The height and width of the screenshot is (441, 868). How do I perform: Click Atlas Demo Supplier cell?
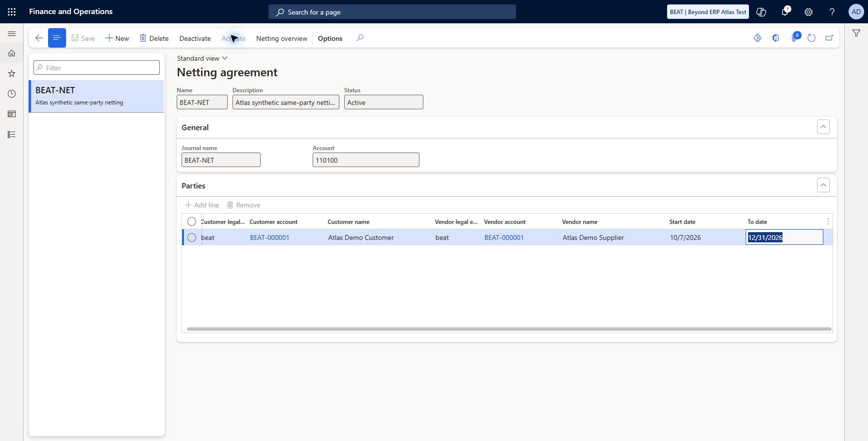tap(593, 237)
